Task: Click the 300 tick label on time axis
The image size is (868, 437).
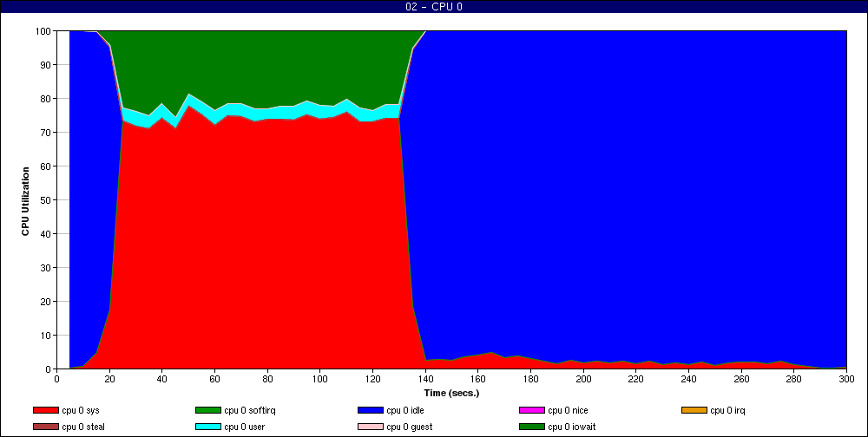Action: point(846,379)
